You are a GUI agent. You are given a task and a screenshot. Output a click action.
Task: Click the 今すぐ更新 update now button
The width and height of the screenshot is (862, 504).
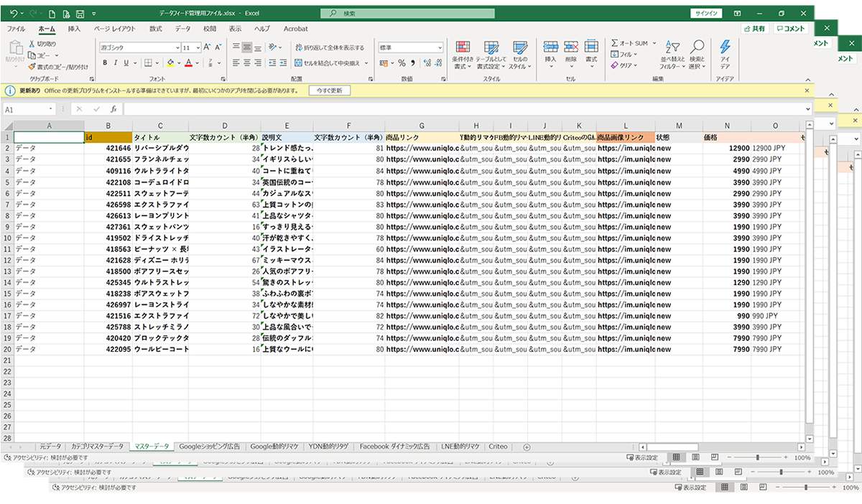click(x=330, y=91)
